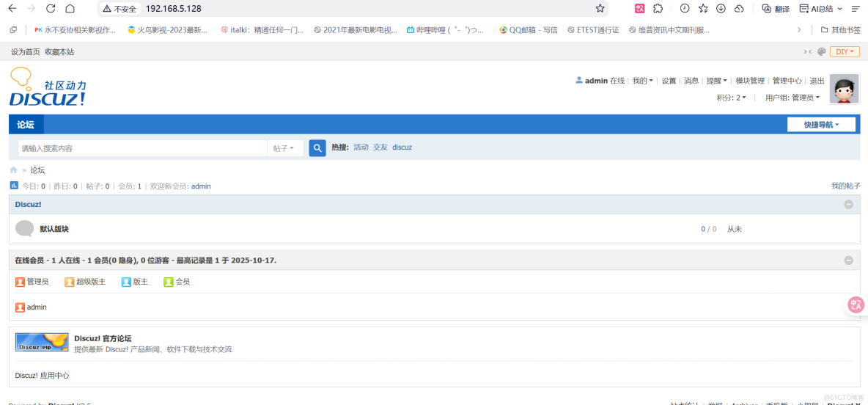Expand the 提醒 notifications dropdown
868x405 pixels.
pyautogui.click(x=717, y=81)
